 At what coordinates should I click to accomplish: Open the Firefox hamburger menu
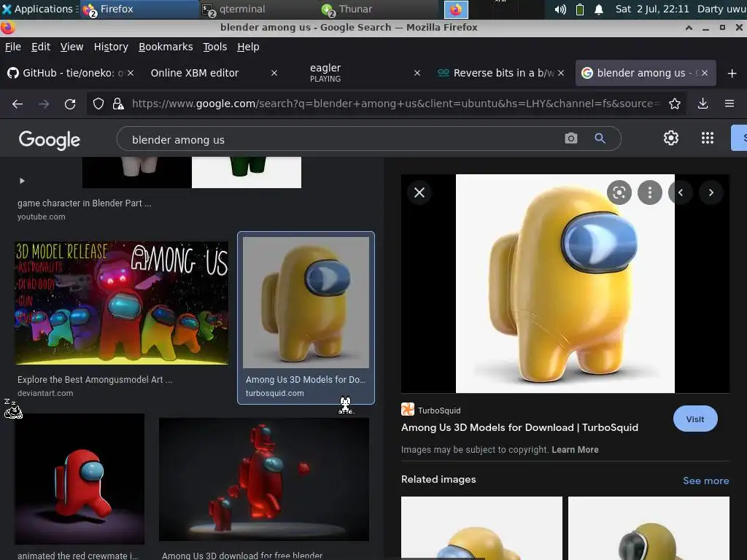(729, 104)
